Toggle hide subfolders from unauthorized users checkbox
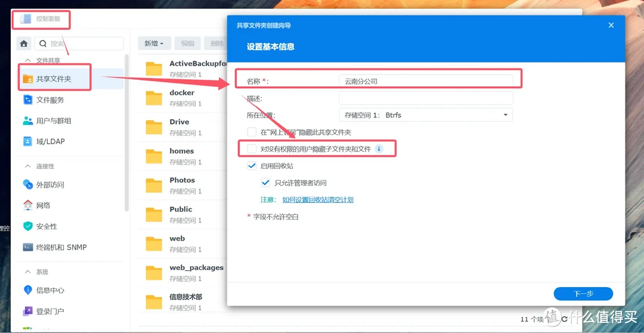The width and height of the screenshot is (644, 333). (x=252, y=149)
